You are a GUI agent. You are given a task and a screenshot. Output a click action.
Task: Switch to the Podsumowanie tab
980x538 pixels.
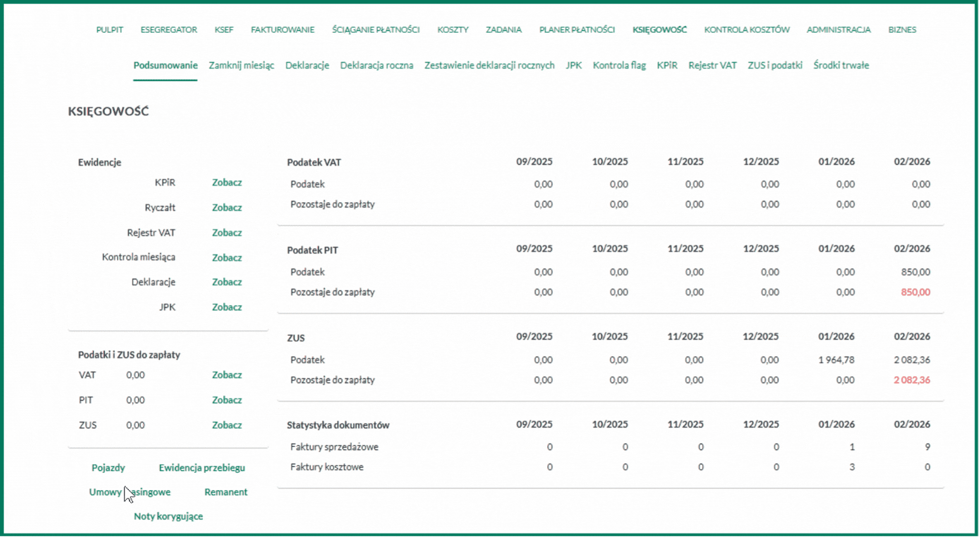click(x=166, y=65)
